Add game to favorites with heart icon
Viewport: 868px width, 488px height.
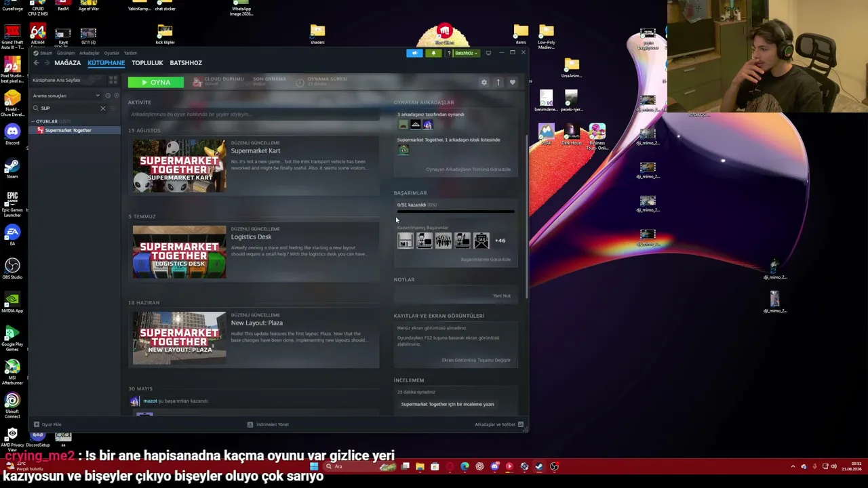coord(512,83)
